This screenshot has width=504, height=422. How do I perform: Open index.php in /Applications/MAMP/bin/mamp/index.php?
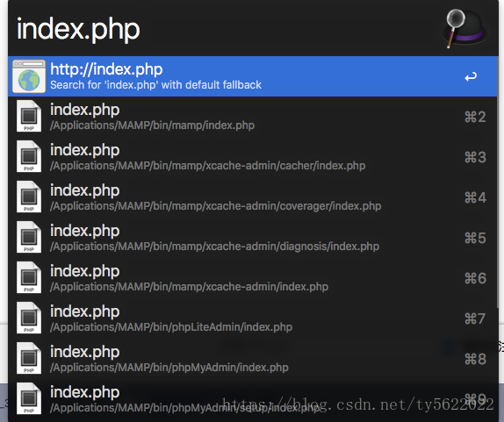point(253,117)
